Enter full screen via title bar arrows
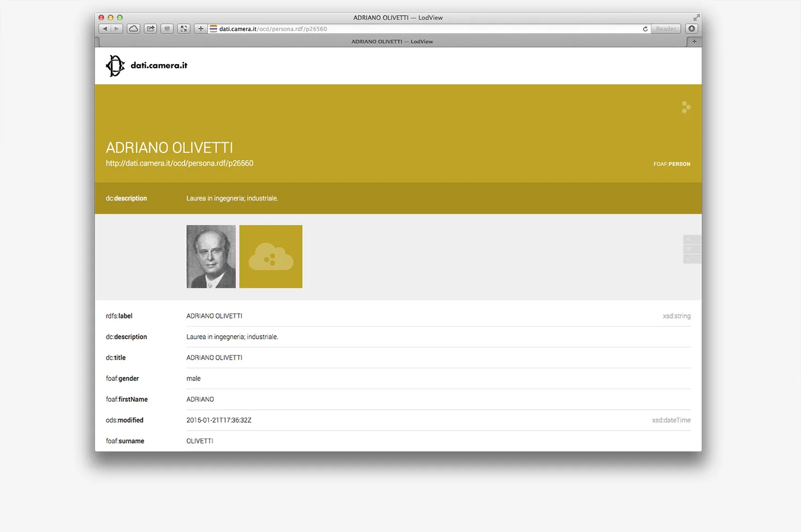This screenshot has height=532, width=801. pyautogui.click(x=696, y=18)
